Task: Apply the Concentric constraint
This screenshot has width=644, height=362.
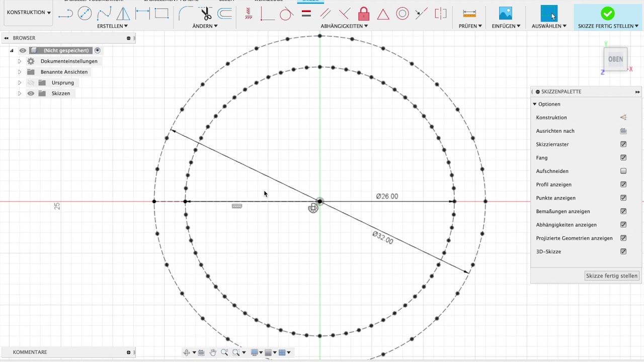Action: tap(403, 14)
